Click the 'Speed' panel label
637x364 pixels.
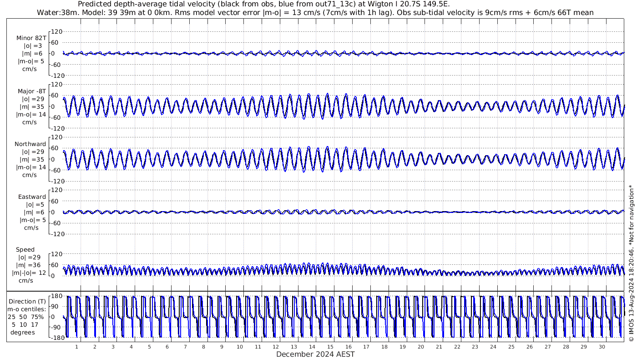pos(25,250)
